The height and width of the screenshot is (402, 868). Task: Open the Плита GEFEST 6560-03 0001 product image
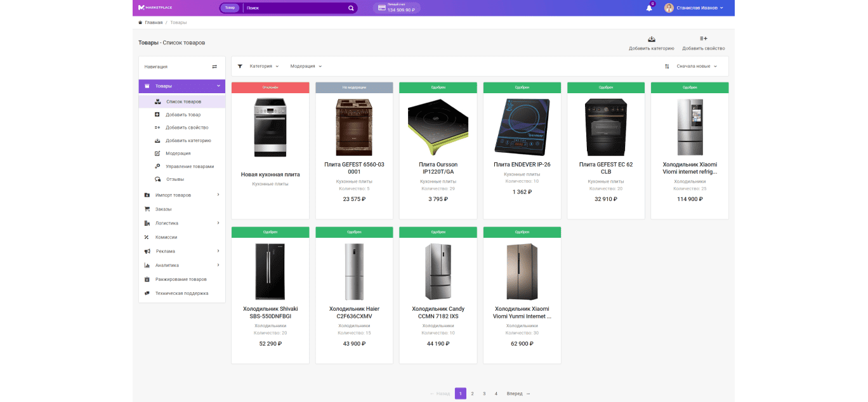click(354, 127)
